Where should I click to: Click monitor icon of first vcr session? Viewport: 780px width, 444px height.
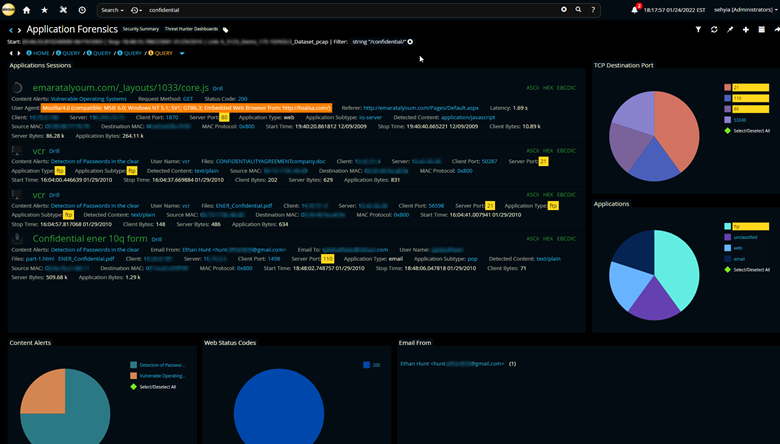tap(17, 151)
